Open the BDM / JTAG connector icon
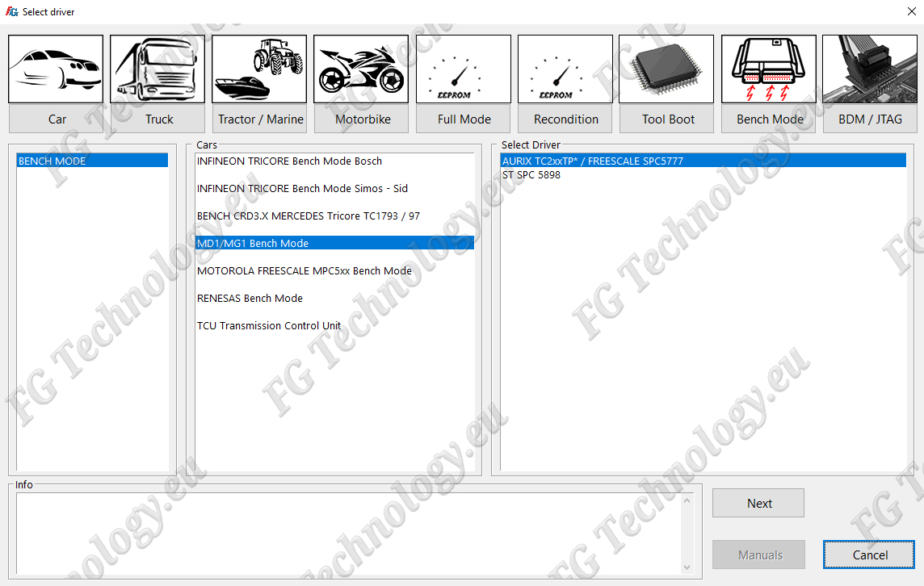924x586 pixels. pos(870,69)
